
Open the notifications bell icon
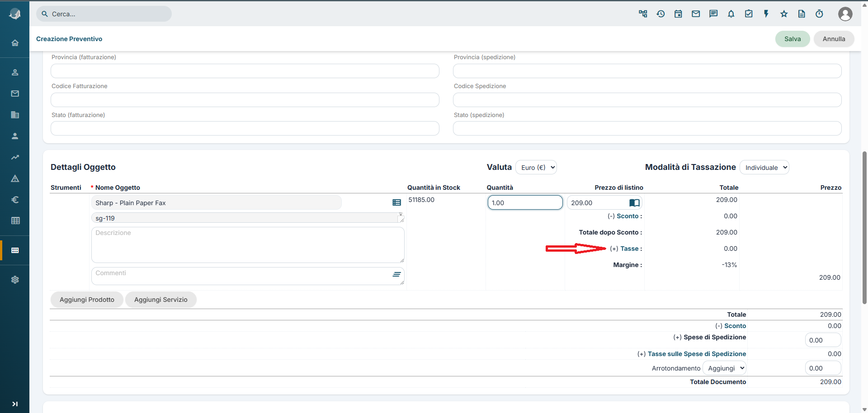[731, 14]
